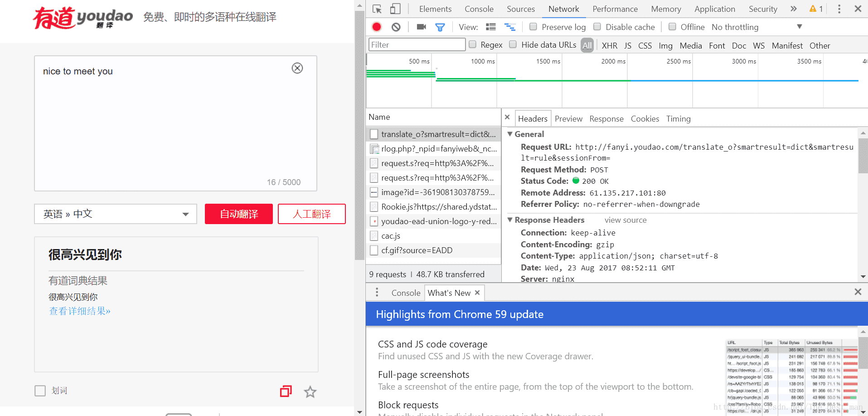Image resolution: width=868 pixels, height=416 pixels.
Task: Check the Offline checkbox
Action: (673, 27)
